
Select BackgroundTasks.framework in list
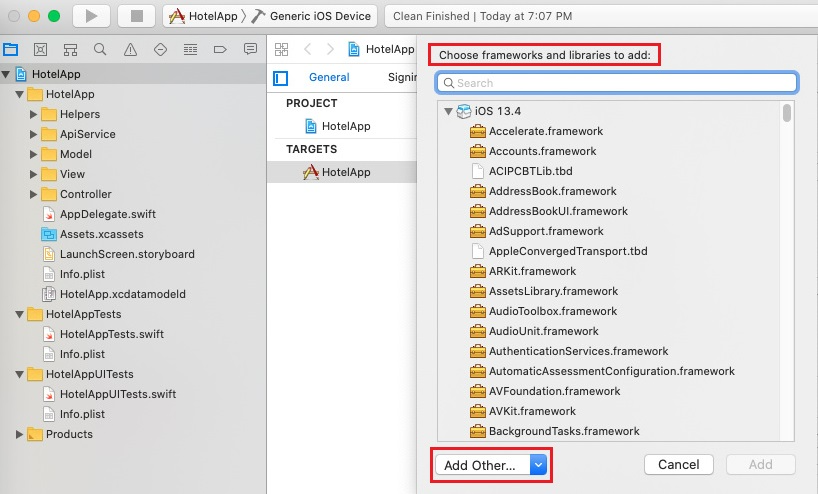tap(563, 431)
